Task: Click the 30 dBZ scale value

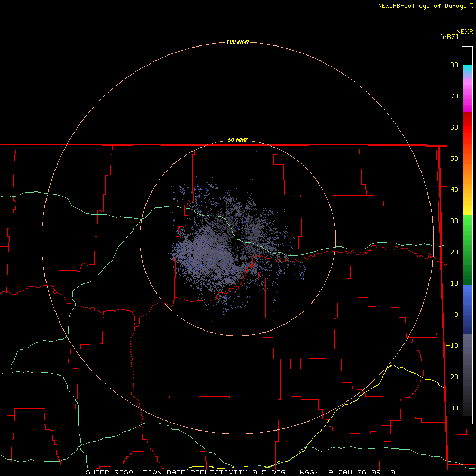Action: [x=454, y=221]
